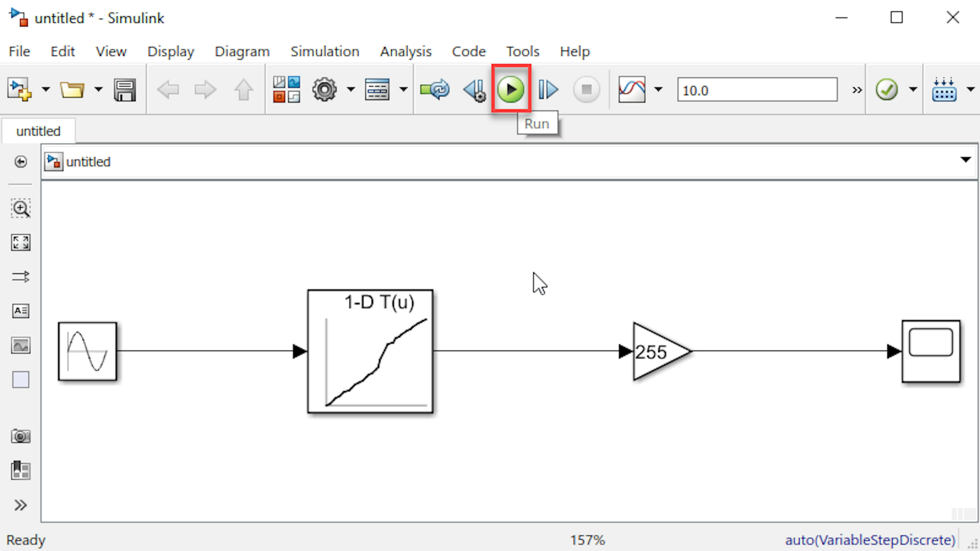
Task: Click untitled in the breadcrumb bar
Action: (88, 162)
